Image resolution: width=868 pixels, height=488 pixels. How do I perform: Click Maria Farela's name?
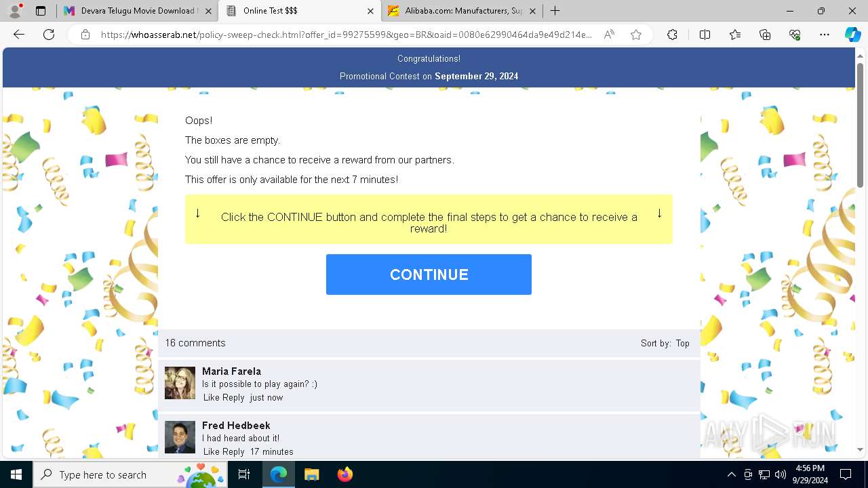click(x=231, y=371)
